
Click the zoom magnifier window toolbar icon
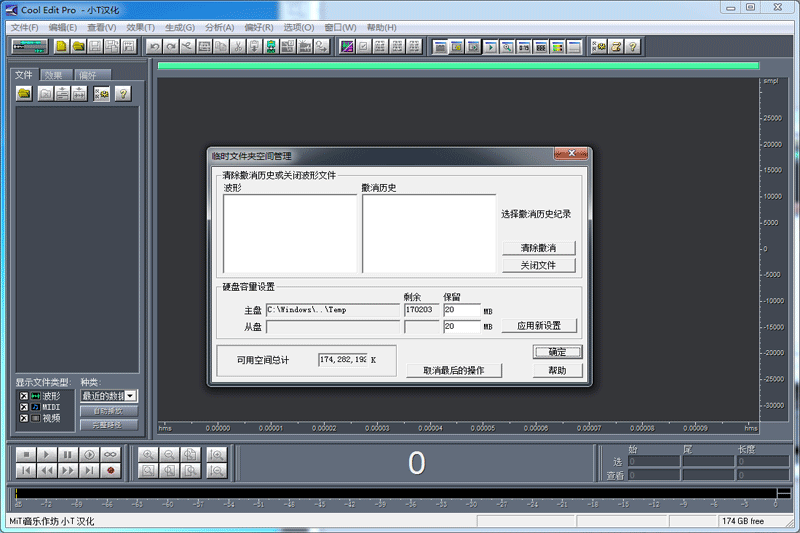pyautogui.click(x=507, y=47)
